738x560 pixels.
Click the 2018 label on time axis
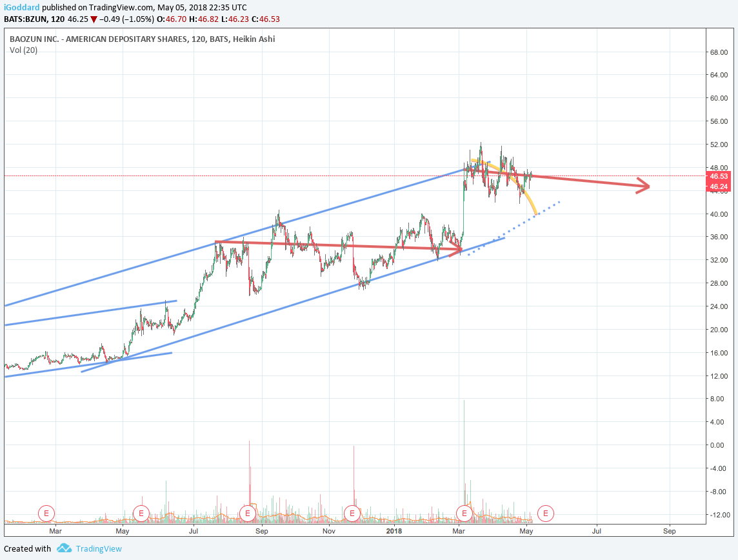[x=394, y=531]
